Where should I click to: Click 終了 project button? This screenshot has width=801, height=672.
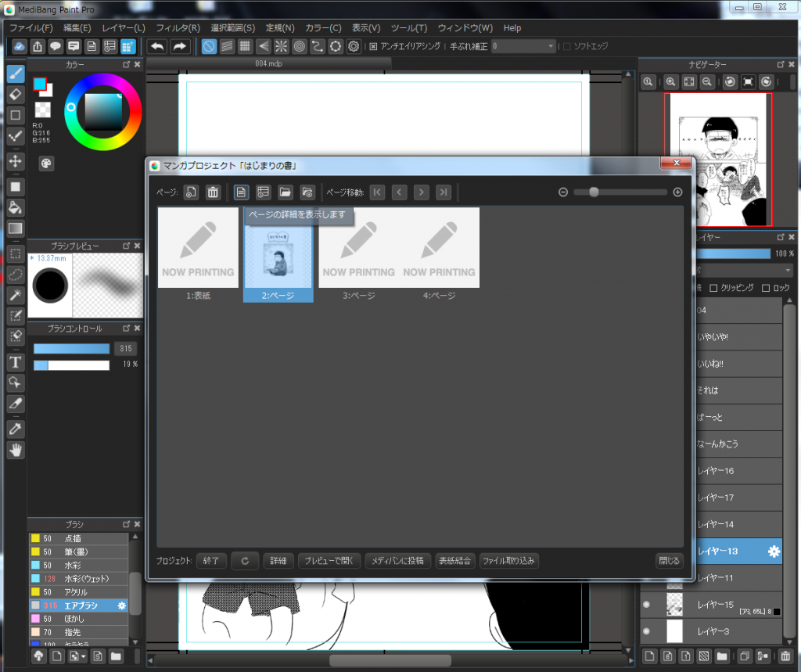click(211, 561)
